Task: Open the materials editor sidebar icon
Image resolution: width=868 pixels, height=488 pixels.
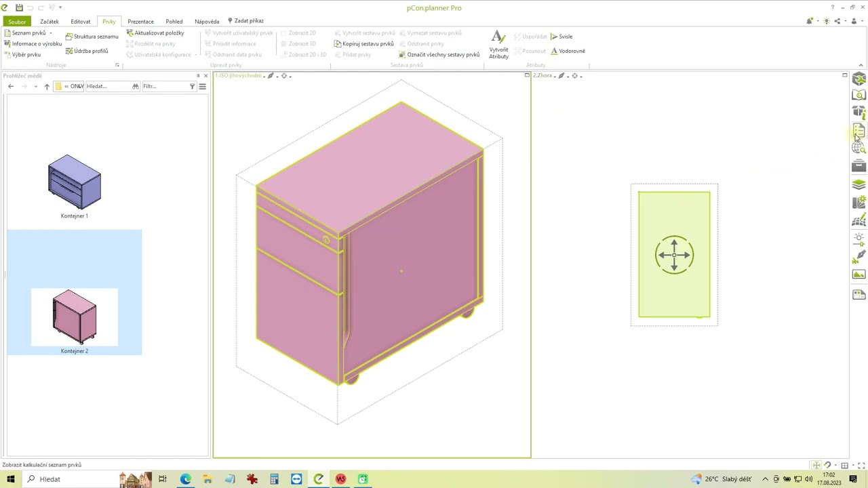Action: point(859,202)
